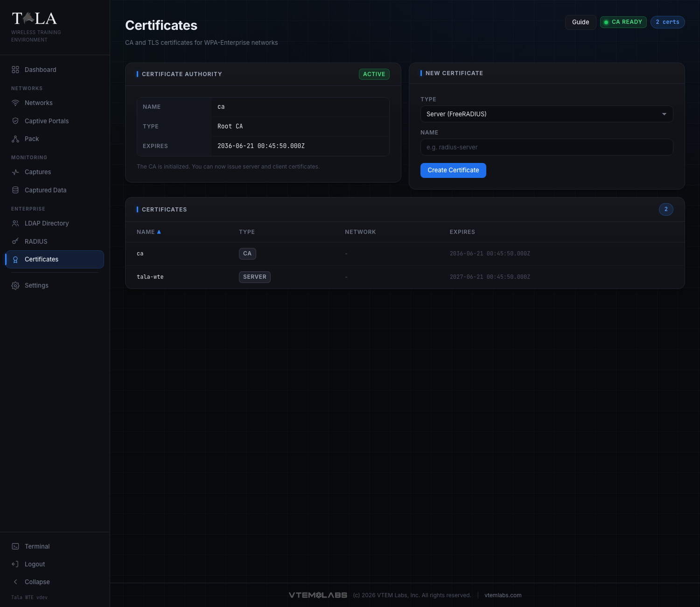Click the Certificates page heading
Screen dimensions: 700x607
pyautogui.click(x=161, y=25)
